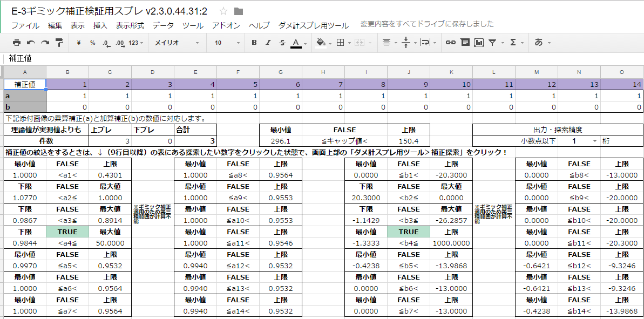The height and width of the screenshot is (319, 644).
Task: Open the メイリオ font dropdown
Action: click(x=177, y=43)
